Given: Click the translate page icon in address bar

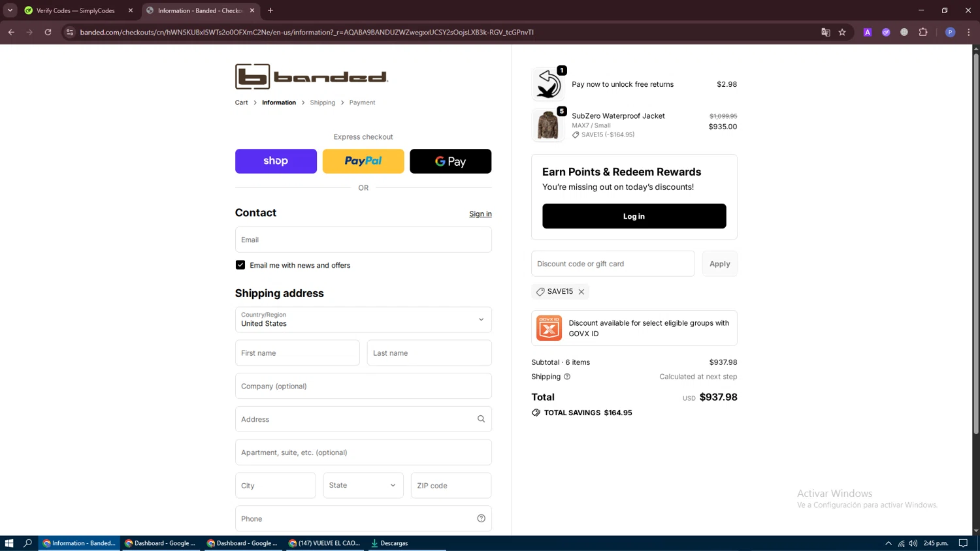Looking at the screenshot, I should pos(825,32).
